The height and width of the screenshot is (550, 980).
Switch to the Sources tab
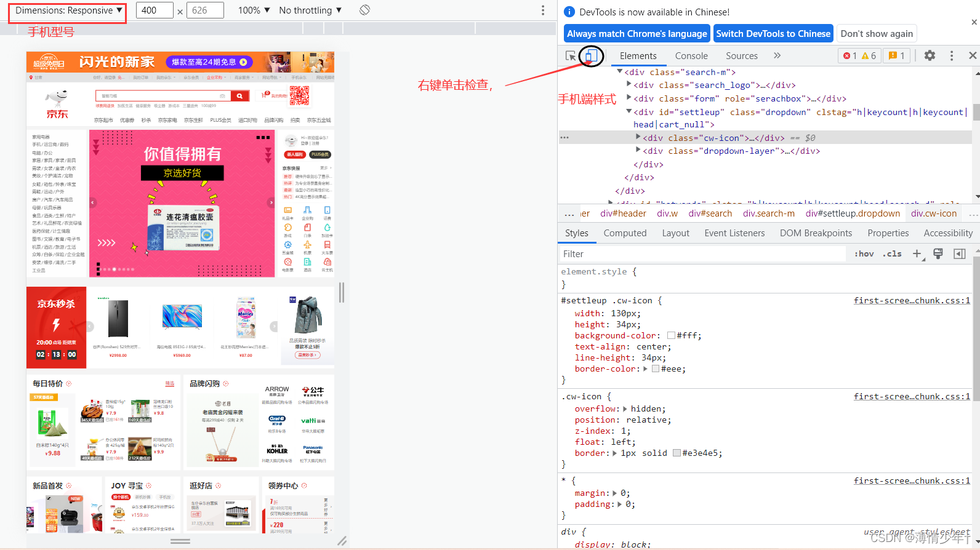(x=742, y=56)
